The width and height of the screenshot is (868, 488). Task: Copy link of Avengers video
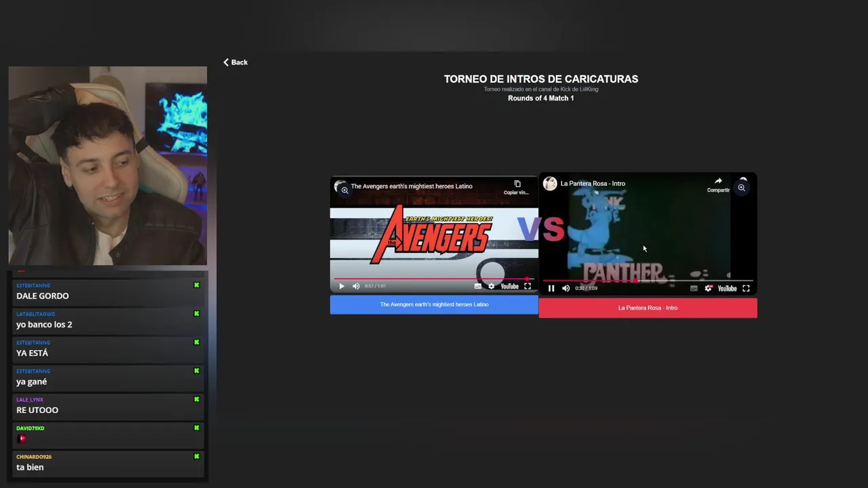[517, 187]
